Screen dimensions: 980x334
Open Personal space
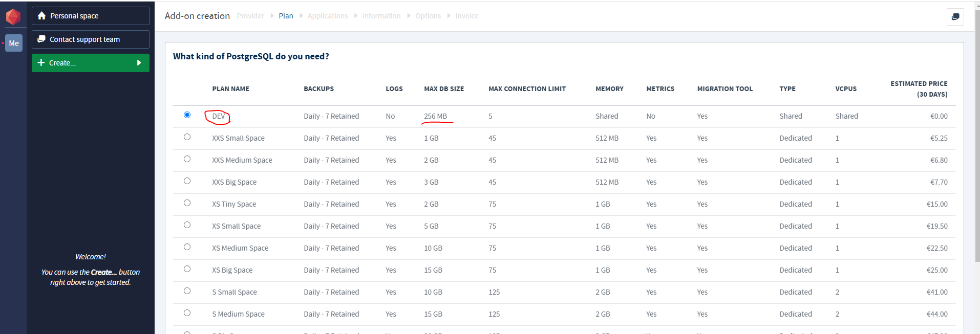(91, 16)
